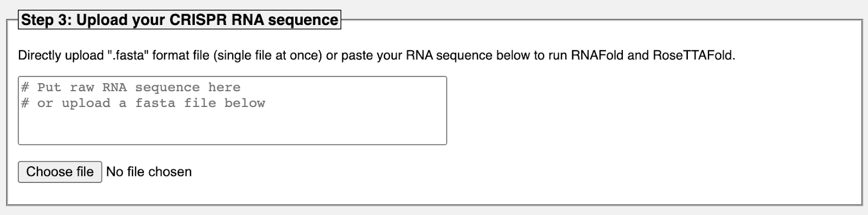Click the word RNAFold in the description
Viewport: 868px width, 215px height.
(x=597, y=55)
